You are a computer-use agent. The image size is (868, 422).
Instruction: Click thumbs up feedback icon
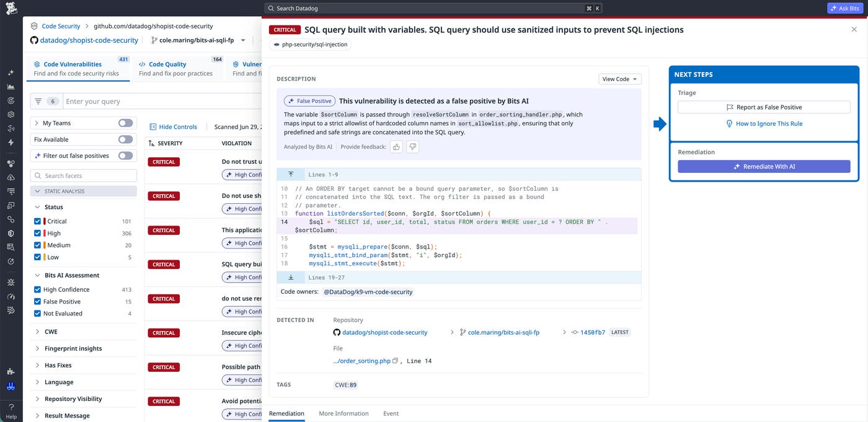396,147
